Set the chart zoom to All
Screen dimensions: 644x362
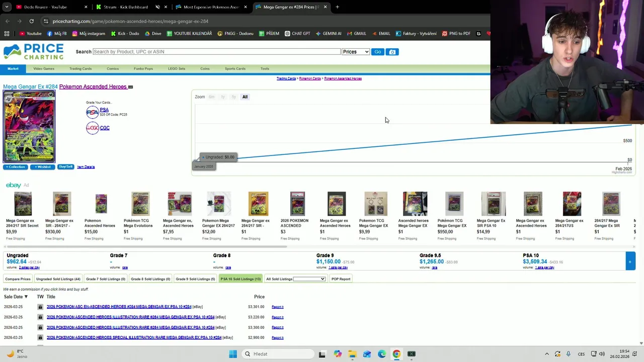[245, 97]
